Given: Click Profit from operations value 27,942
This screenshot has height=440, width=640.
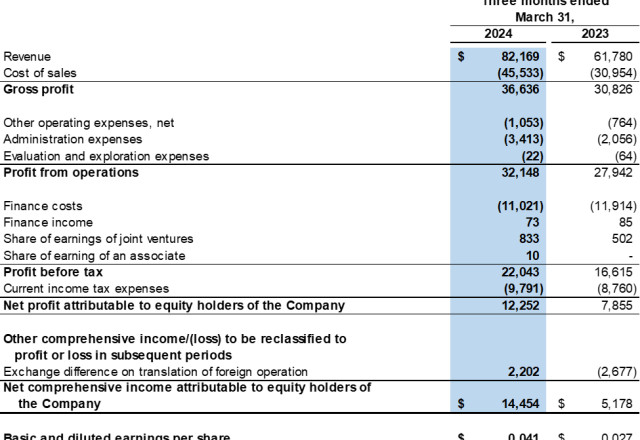Looking at the screenshot, I should coord(613,172).
